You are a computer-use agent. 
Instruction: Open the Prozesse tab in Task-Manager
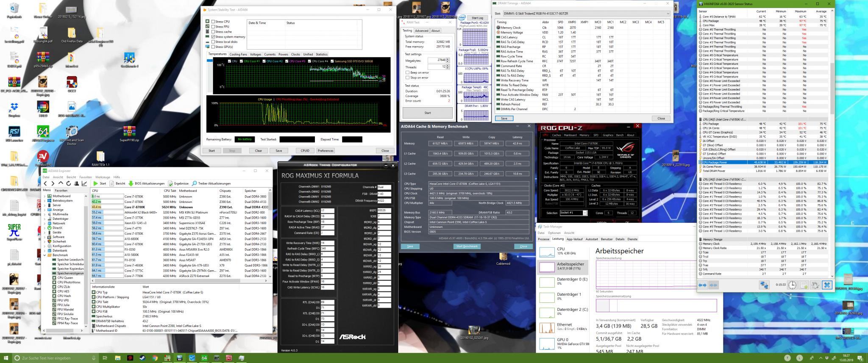pos(543,239)
